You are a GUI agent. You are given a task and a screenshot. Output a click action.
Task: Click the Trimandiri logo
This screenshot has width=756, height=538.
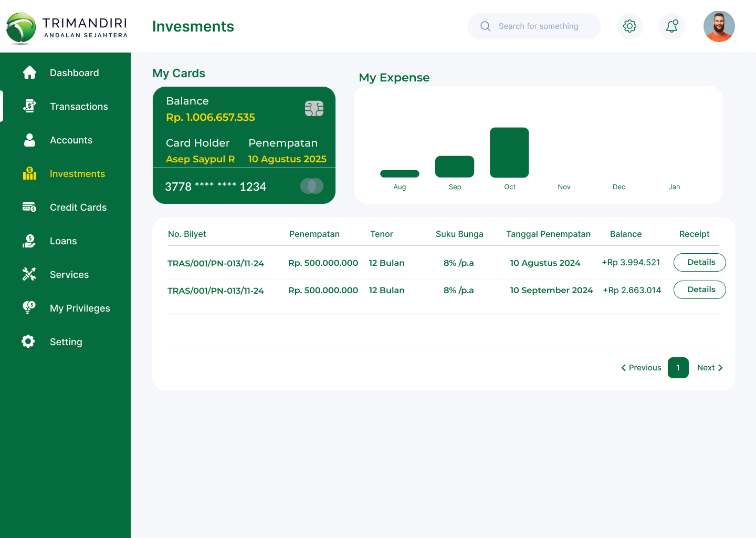[x=66, y=28]
